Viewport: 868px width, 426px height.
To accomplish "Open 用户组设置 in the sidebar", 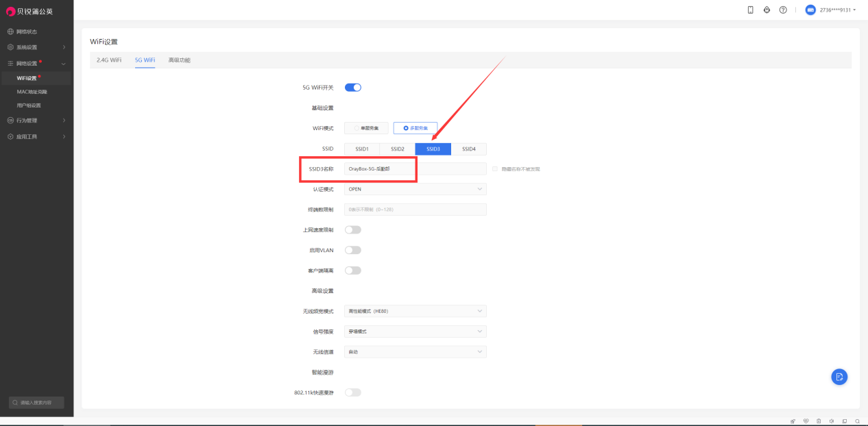I will tap(29, 105).
